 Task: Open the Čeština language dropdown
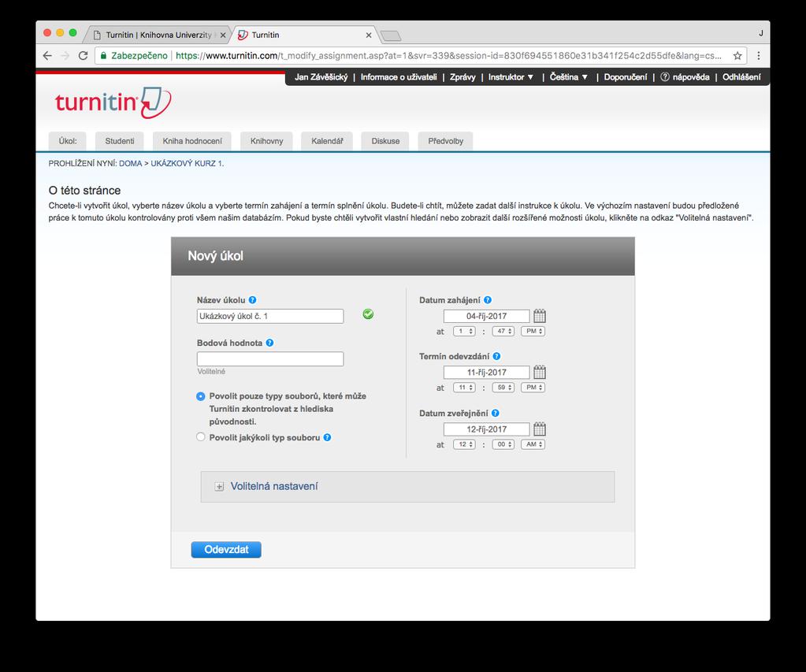pyautogui.click(x=569, y=77)
